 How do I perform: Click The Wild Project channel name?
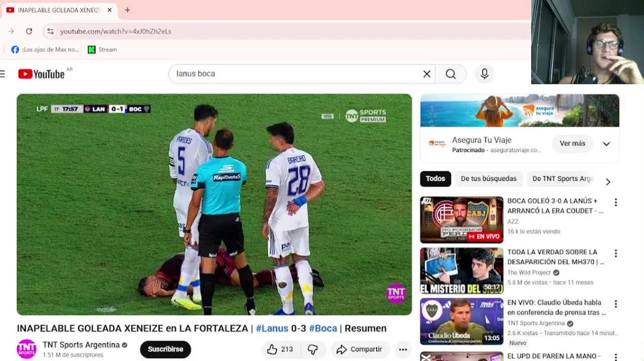pyautogui.click(x=529, y=273)
